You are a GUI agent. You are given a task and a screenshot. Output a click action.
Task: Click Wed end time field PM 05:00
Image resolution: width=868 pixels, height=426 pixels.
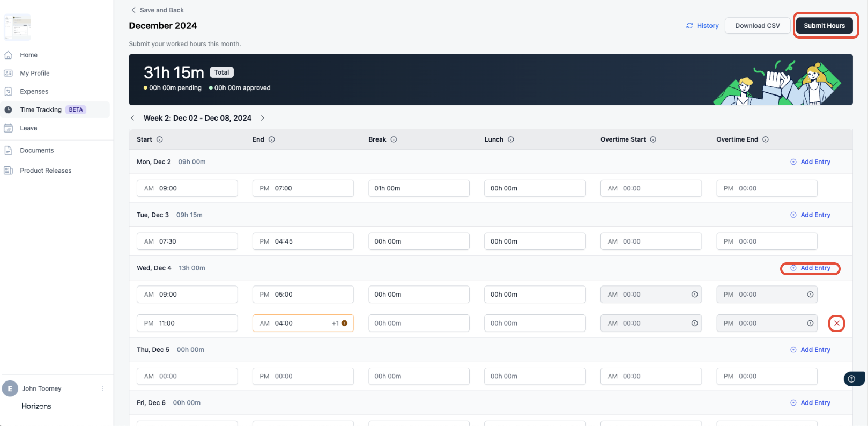click(x=303, y=295)
